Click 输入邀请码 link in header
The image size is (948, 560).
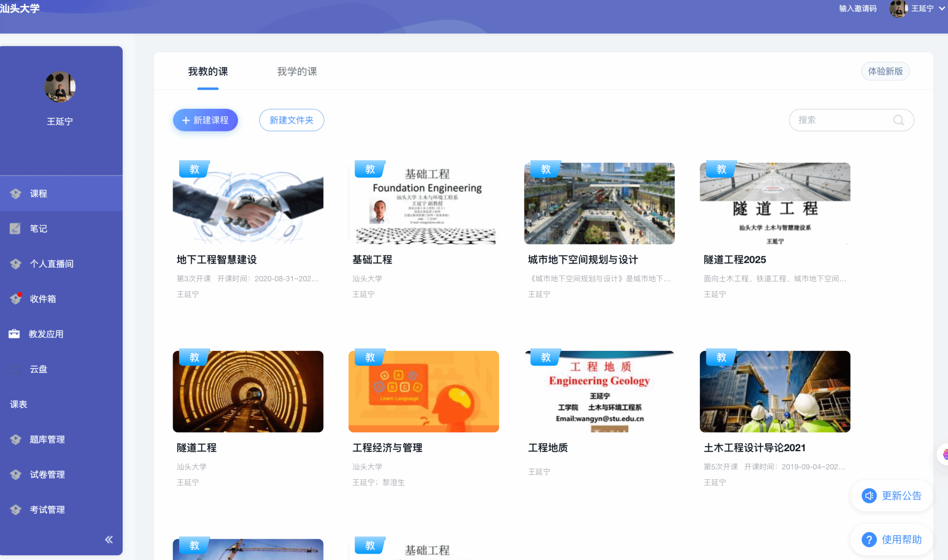[858, 8]
